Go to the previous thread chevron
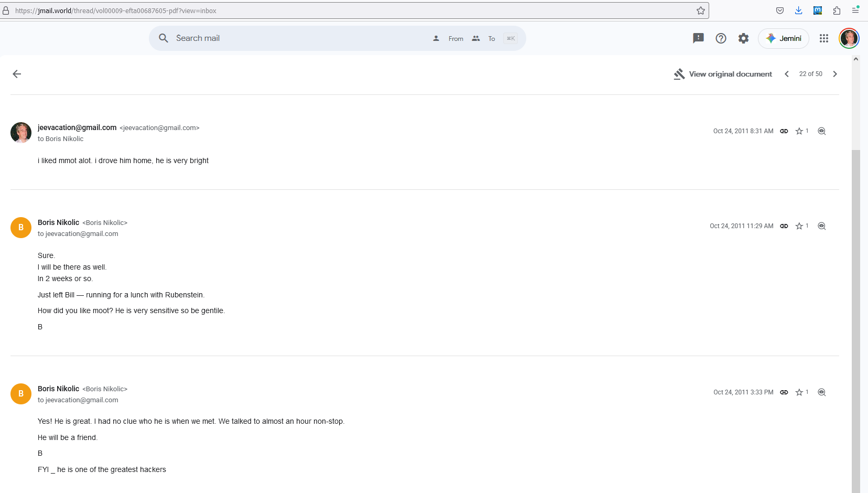Image resolution: width=868 pixels, height=493 pixels. pyautogui.click(x=787, y=74)
